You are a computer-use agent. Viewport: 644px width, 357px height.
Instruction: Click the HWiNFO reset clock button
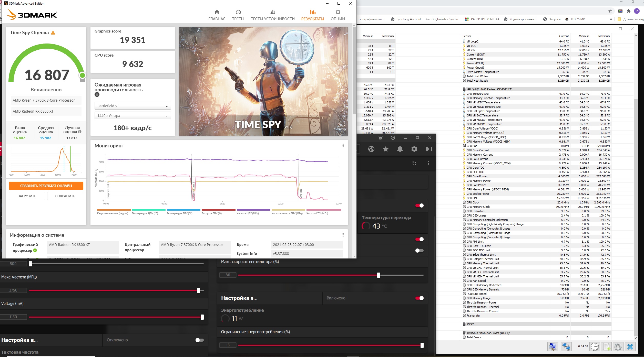[x=595, y=347]
